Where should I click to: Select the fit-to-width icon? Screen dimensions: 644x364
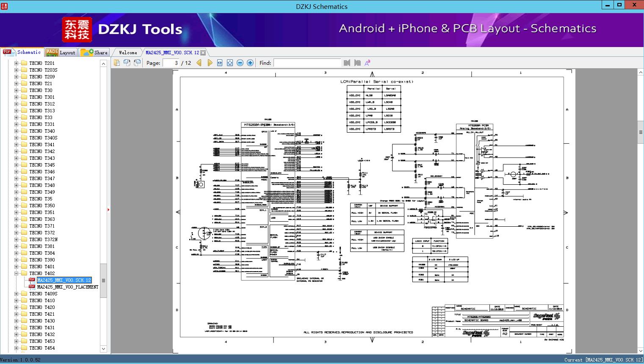click(220, 62)
